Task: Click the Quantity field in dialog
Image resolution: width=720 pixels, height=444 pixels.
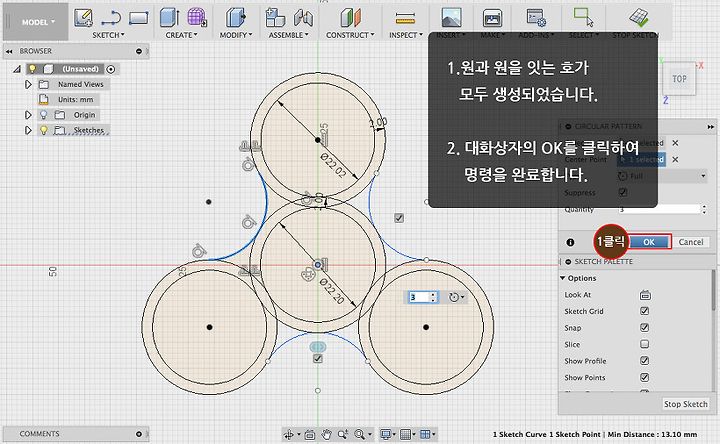Action: click(659, 209)
